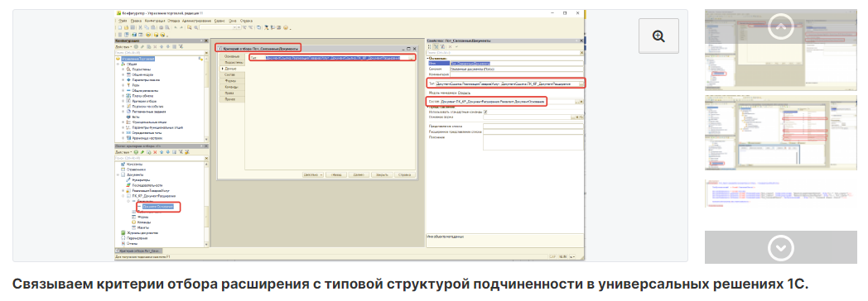Image resolution: width=868 pixels, height=301 pixels.
Task: Toggle Использовать стандартные команды checkbox
Action: point(485,112)
